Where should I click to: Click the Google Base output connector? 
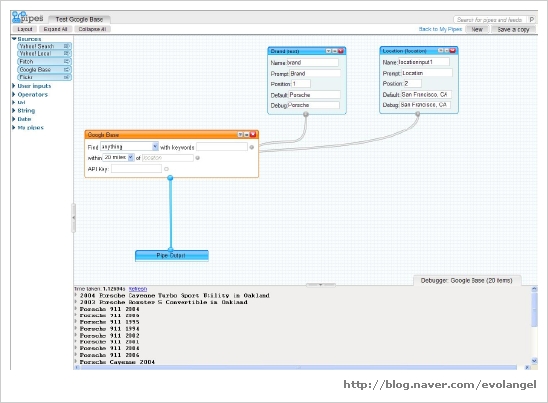pos(170,178)
